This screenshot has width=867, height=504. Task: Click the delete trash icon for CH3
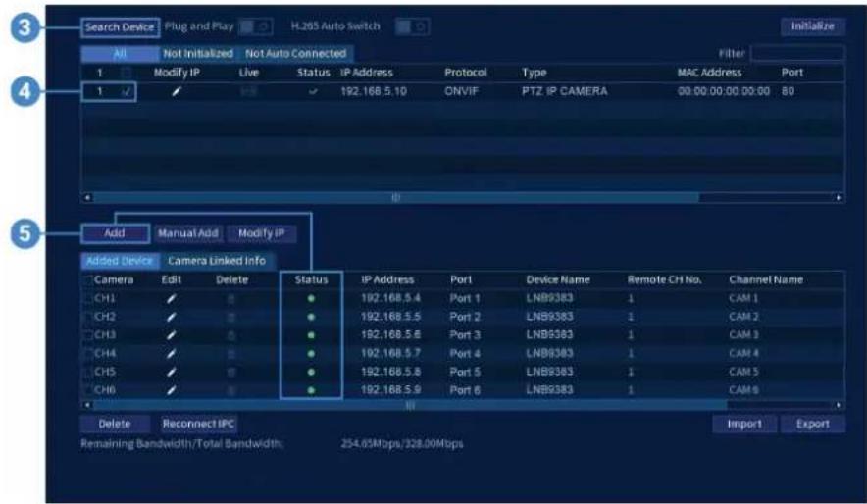(231, 335)
